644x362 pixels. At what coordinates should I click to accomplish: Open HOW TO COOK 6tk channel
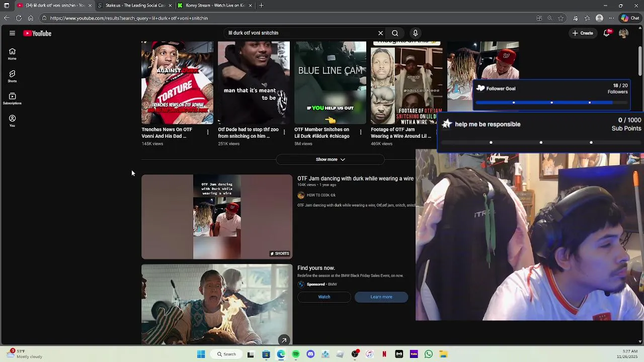pos(321,195)
